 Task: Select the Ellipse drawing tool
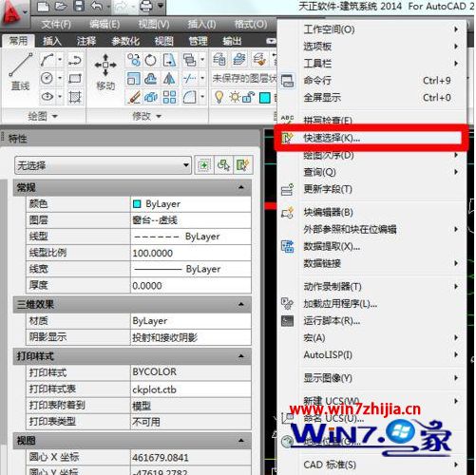pyautogui.click(x=48, y=96)
